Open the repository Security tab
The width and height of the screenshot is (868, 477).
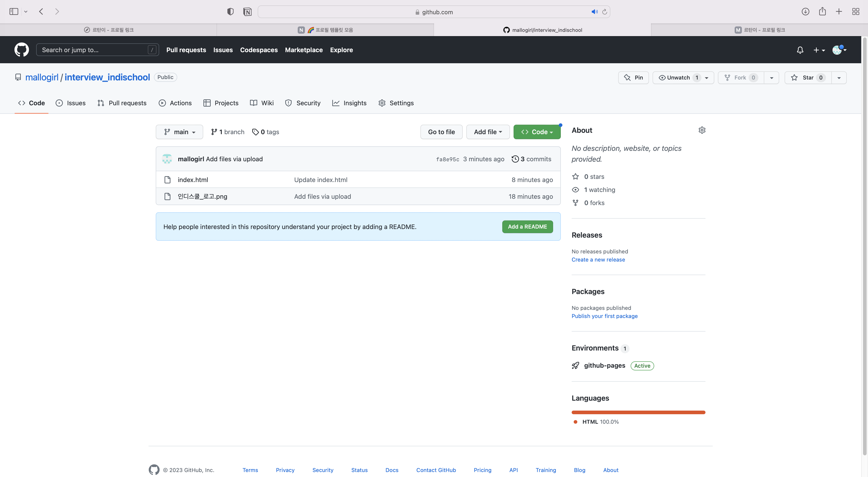(x=303, y=103)
